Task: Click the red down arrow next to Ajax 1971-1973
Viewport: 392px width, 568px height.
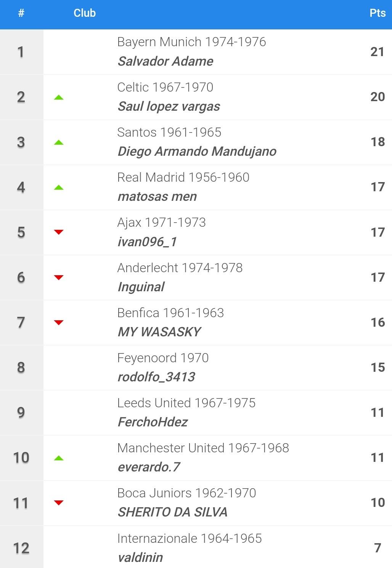Action: pos(59,232)
